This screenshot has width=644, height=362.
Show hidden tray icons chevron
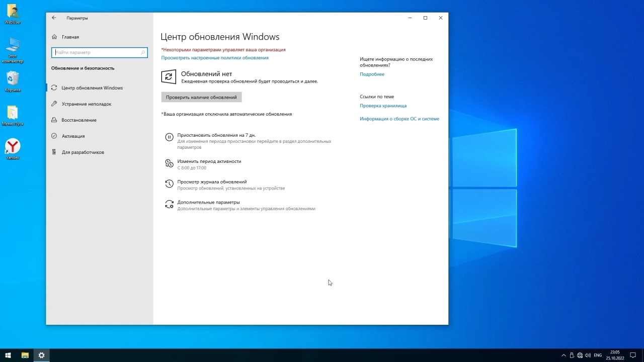click(x=563, y=355)
